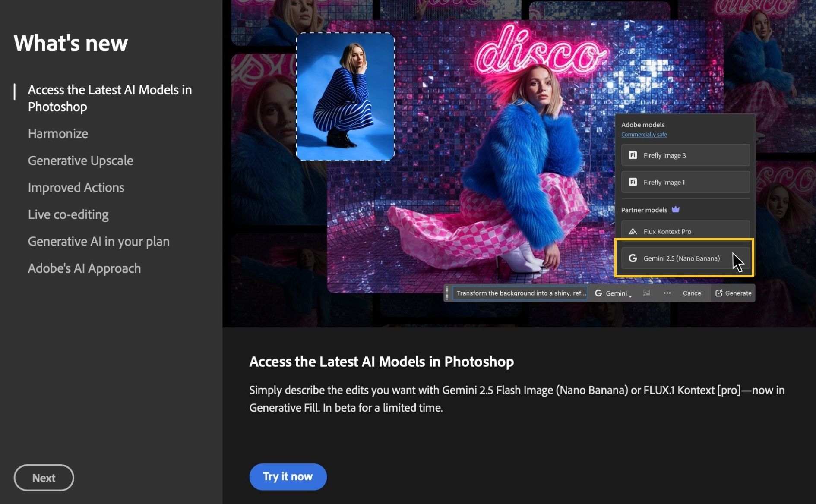Click the "What's new" title
This screenshot has width=816, height=504.
click(71, 43)
